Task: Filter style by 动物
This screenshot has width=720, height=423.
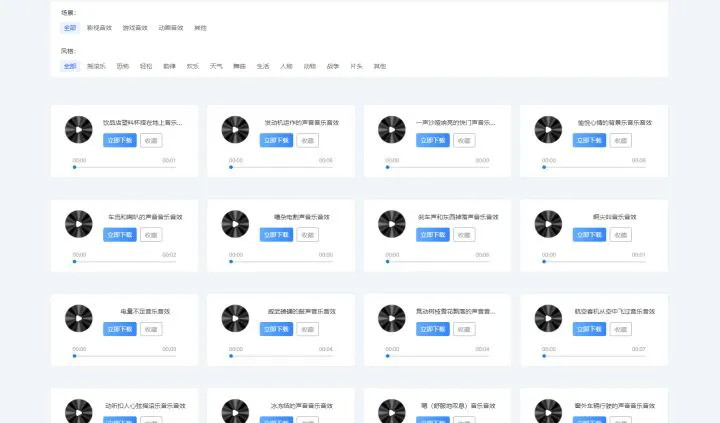Action: 310,66
